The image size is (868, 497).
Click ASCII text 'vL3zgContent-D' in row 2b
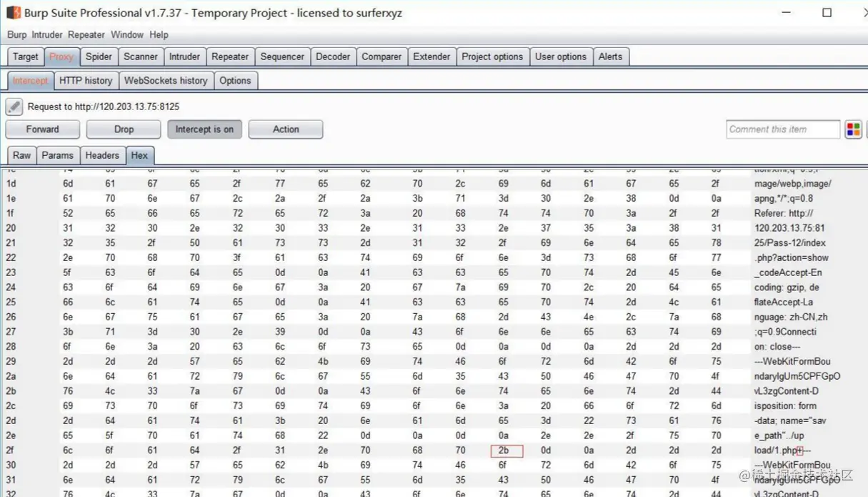pos(788,391)
